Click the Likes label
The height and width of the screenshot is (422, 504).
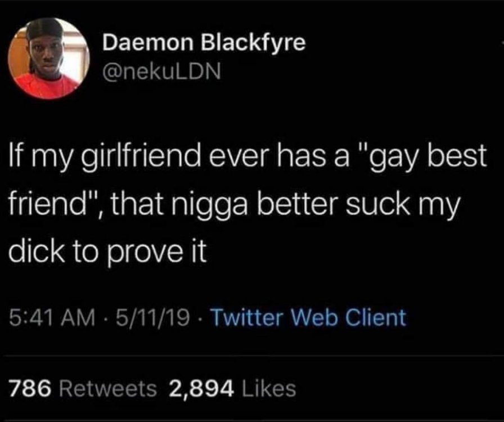(x=268, y=388)
